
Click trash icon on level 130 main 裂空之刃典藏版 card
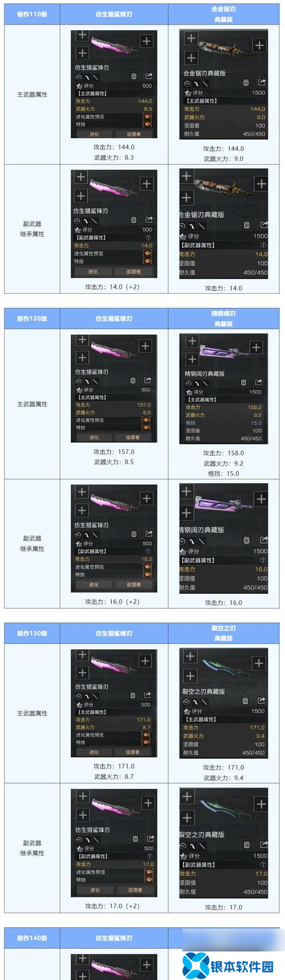coord(245,700)
